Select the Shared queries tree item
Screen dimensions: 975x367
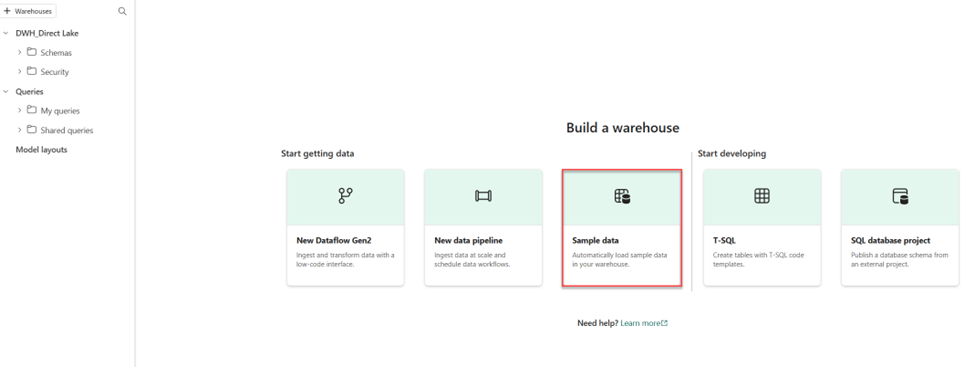click(x=67, y=131)
